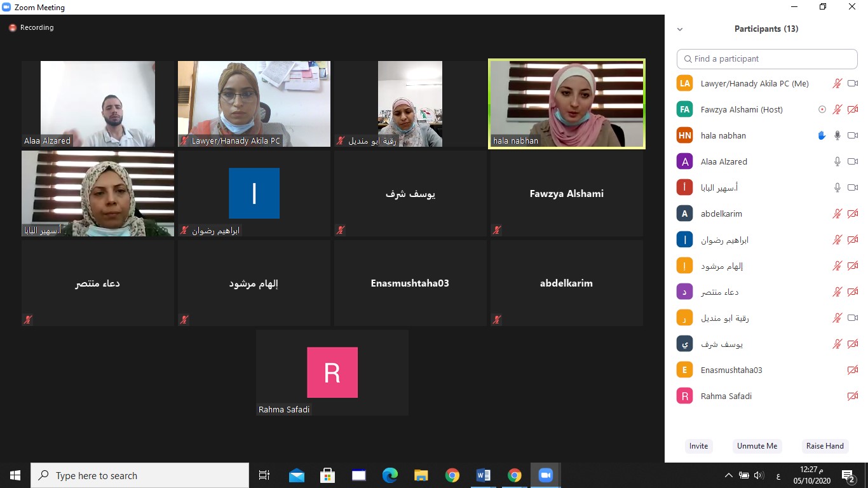
Task: Collapse the Participants panel chevron
Action: [x=680, y=29]
